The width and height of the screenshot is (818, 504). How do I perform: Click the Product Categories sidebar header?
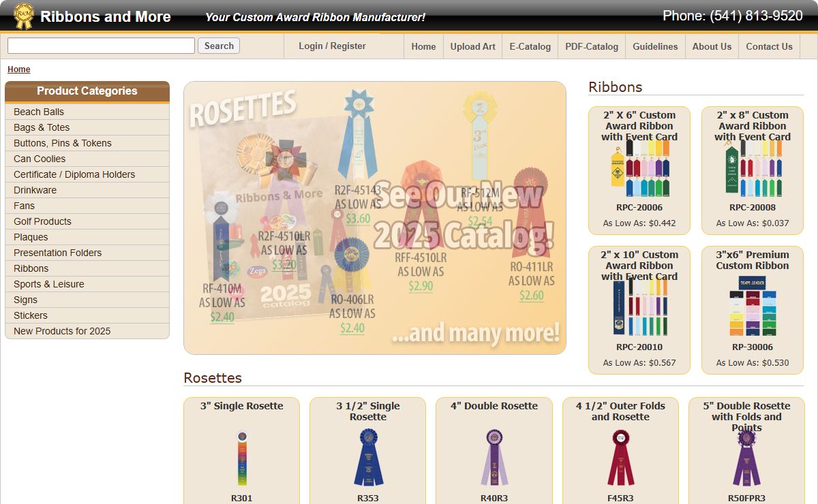pyautogui.click(x=87, y=91)
